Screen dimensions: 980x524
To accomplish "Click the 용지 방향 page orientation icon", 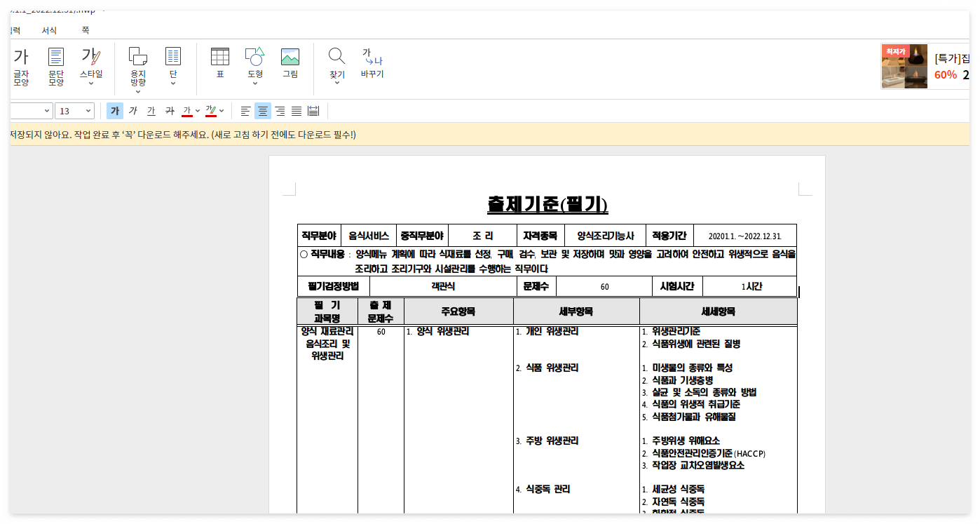I will [x=138, y=56].
